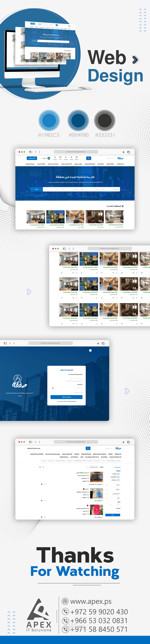Screen dimensions: 150x644
Task: Open the انشاء حساب جديد sign-up link
Action: click(62, 402)
